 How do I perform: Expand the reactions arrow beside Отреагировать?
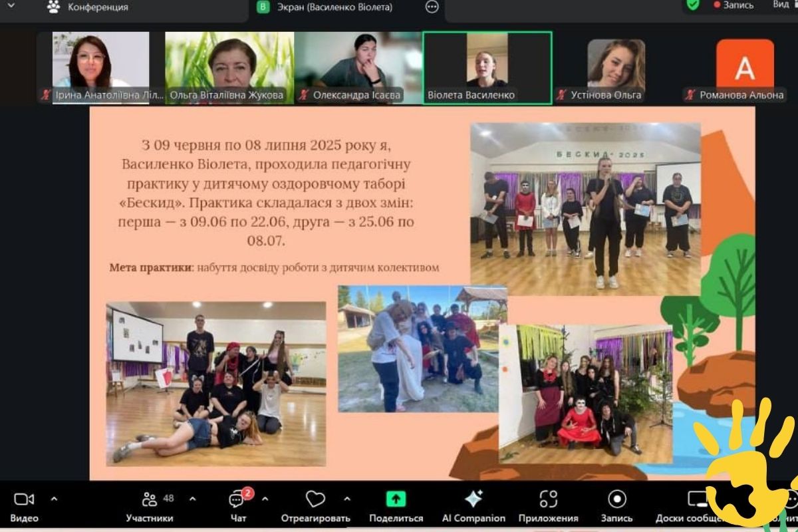[x=347, y=499]
